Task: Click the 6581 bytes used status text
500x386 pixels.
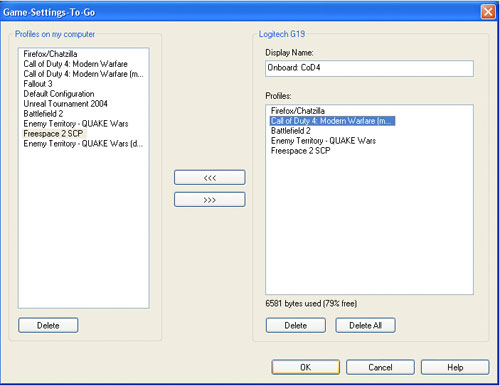Action: [311, 303]
